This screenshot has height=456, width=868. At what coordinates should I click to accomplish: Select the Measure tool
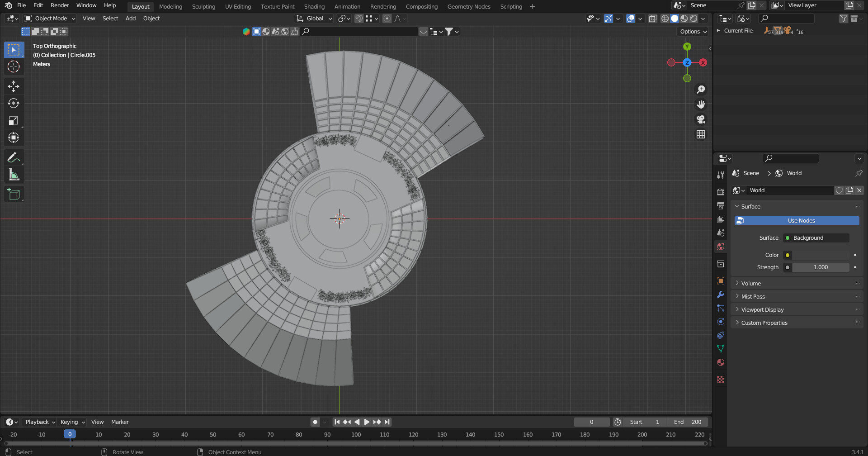14,175
